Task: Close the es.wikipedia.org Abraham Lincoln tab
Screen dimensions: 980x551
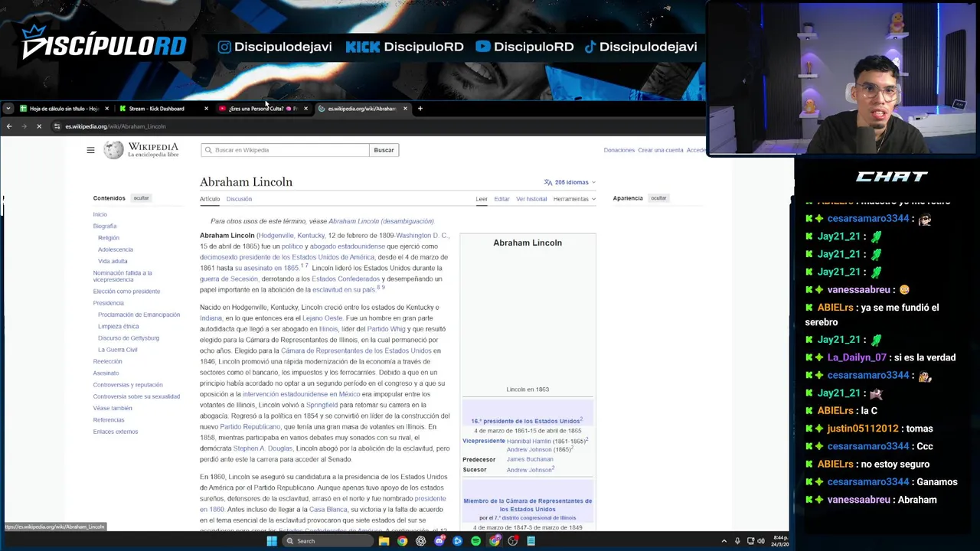Action: point(405,109)
